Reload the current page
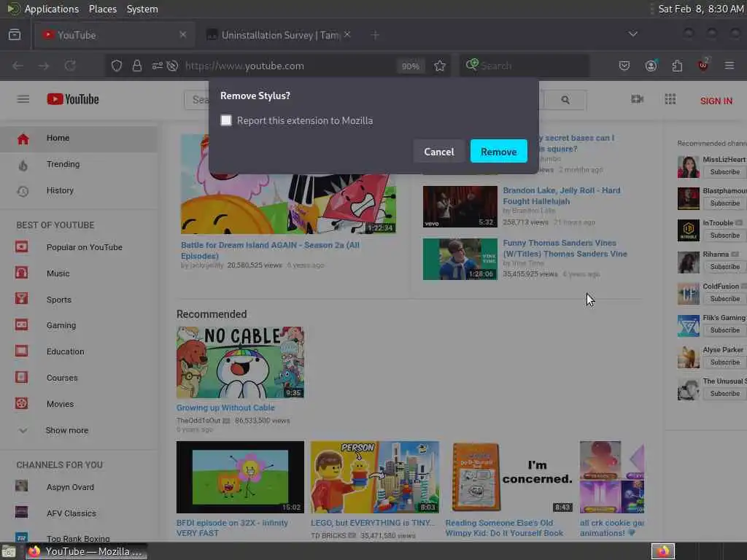This screenshot has width=747, height=560. pos(70,66)
